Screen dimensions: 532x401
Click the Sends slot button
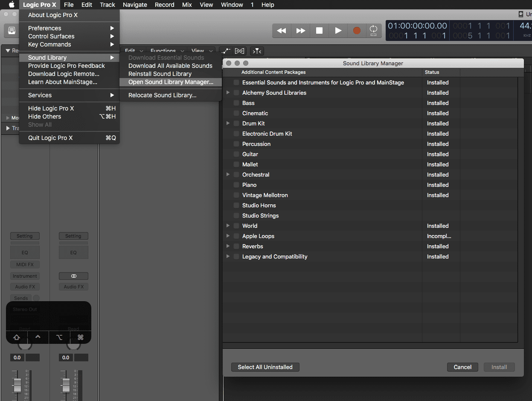tap(21, 298)
